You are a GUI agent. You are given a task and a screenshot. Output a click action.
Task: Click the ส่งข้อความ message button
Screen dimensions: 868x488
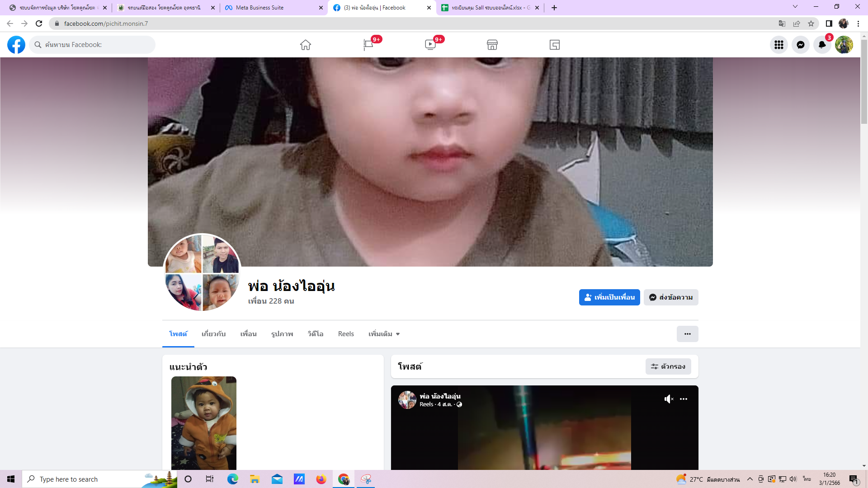tap(671, 297)
